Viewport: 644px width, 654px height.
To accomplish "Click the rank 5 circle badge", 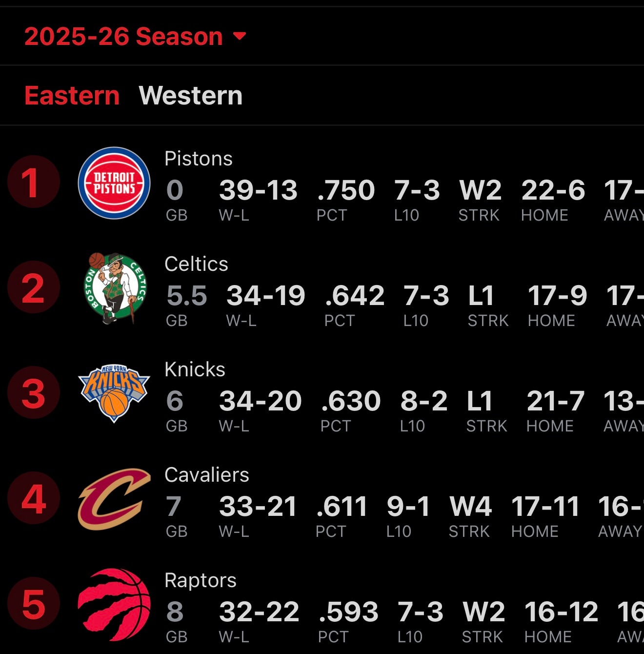I will 33,604.
